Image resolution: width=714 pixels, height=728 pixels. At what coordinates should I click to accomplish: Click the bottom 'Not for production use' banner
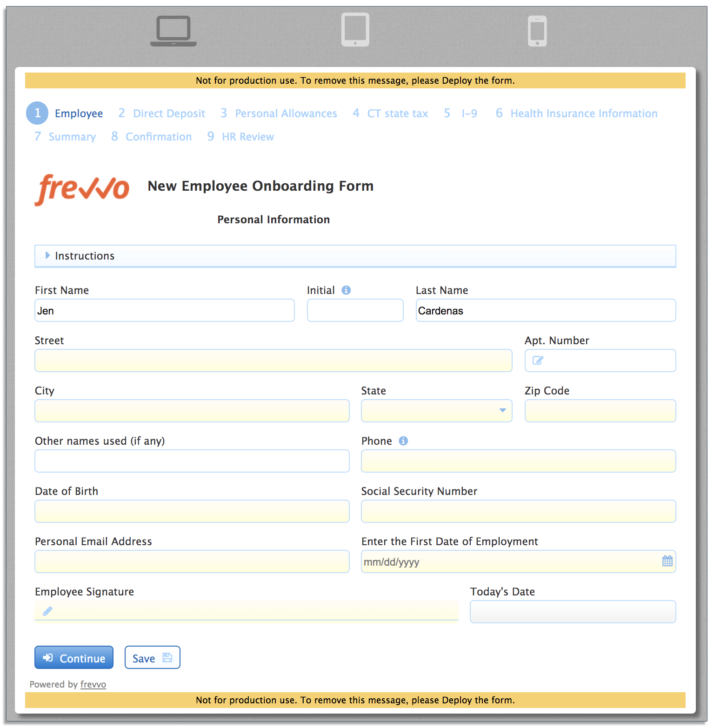[x=355, y=700]
